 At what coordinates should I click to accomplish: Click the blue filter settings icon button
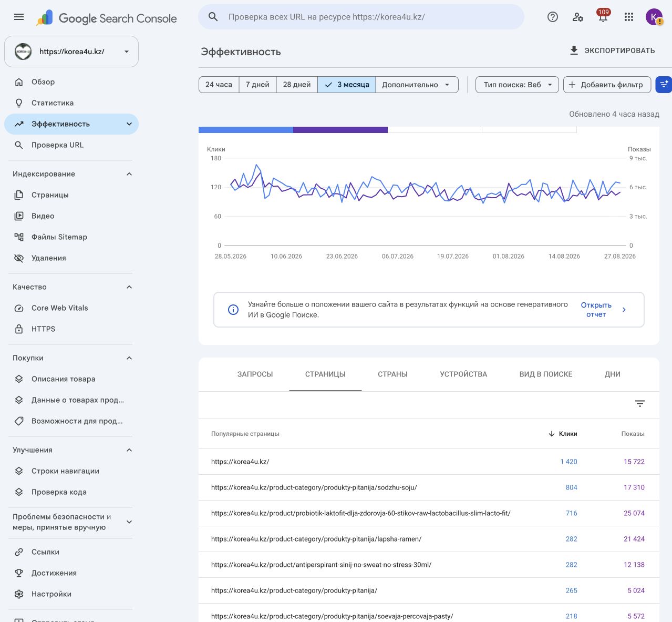point(664,85)
